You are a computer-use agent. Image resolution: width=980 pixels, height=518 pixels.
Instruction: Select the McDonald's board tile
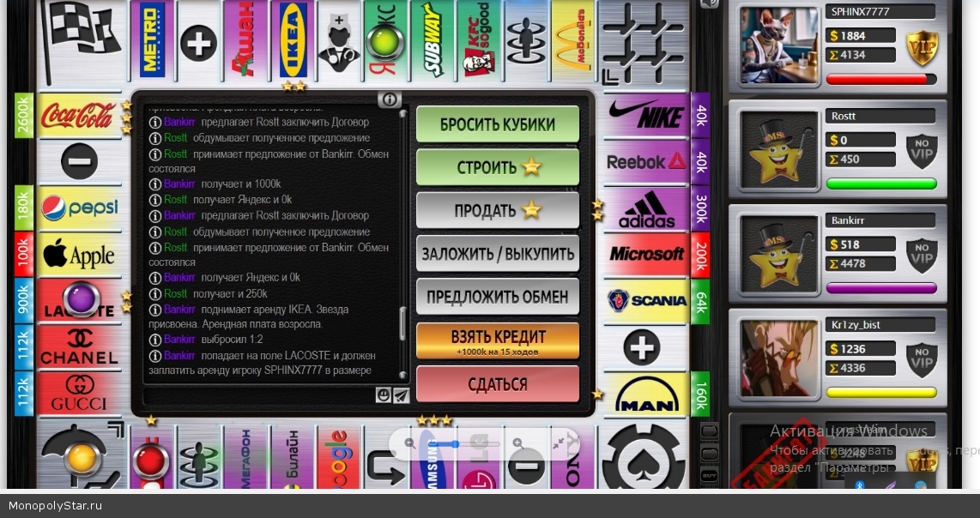coord(572,40)
